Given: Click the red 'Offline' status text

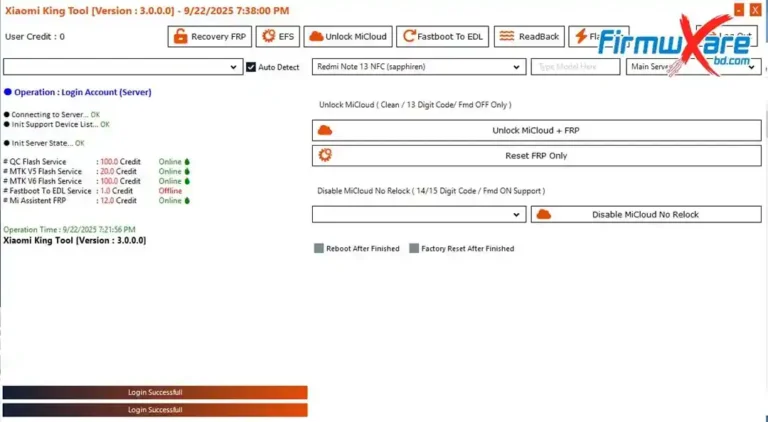Looking at the screenshot, I should click(x=170, y=191).
